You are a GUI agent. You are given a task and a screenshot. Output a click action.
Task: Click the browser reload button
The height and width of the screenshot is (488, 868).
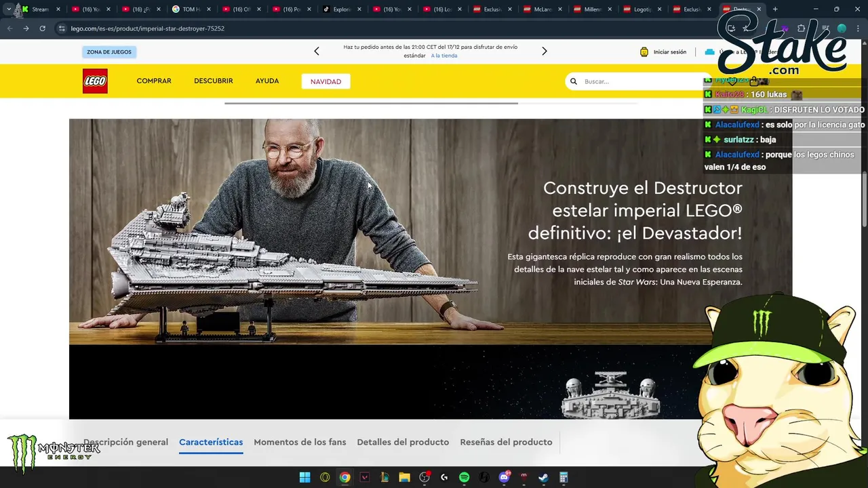42,28
